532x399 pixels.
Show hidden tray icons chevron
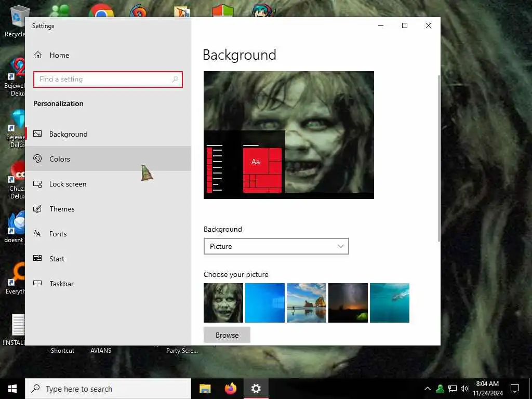tap(428, 389)
